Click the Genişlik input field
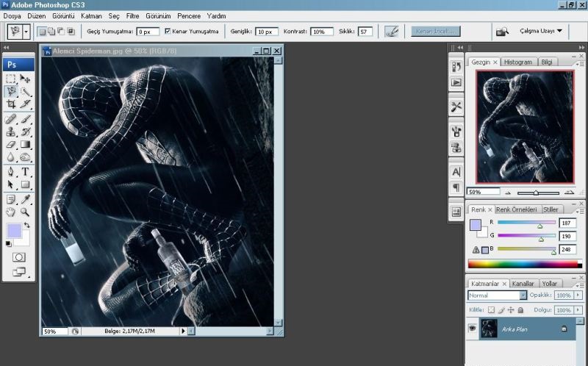This screenshot has height=366, width=588. click(266, 32)
